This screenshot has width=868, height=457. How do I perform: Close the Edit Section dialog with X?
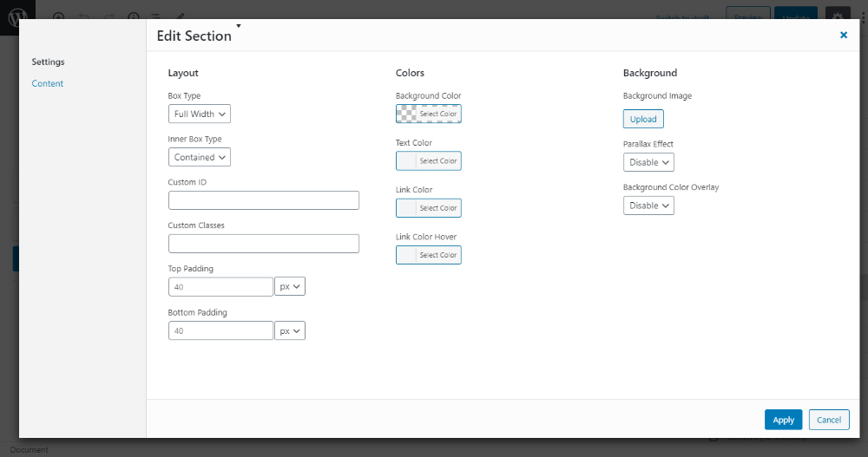pos(844,35)
